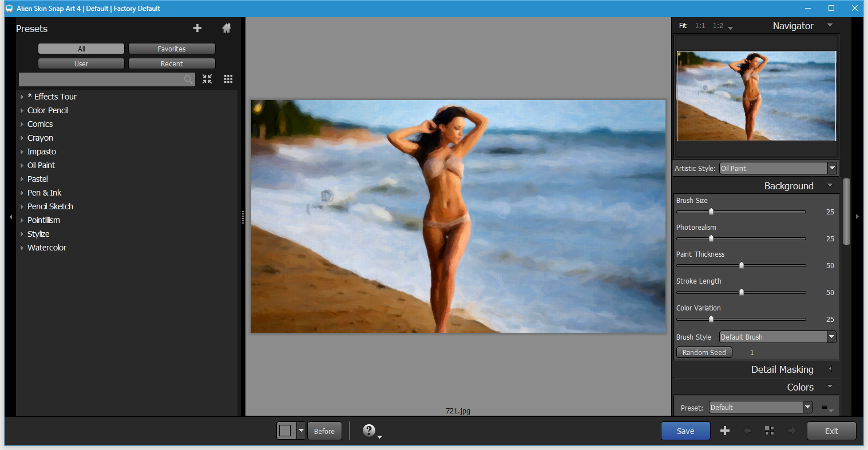Screen dimensions: 868x450
Task: Click the Brush Size value 25
Action: (x=830, y=212)
